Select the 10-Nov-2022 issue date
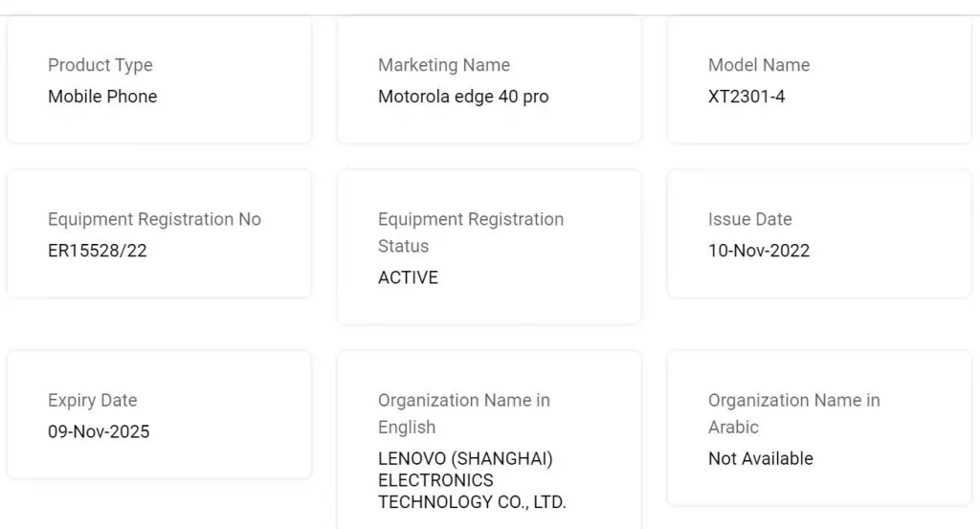 [759, 251]
